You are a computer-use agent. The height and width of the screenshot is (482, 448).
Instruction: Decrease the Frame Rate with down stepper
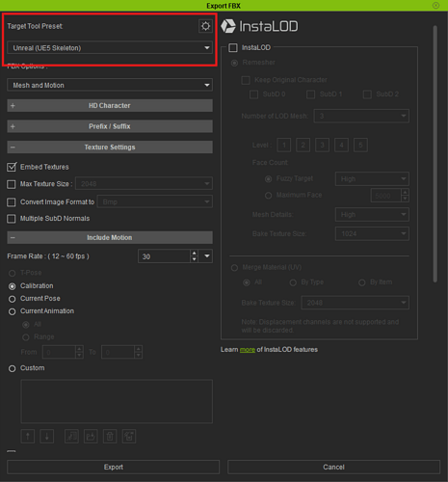point(194,259)
